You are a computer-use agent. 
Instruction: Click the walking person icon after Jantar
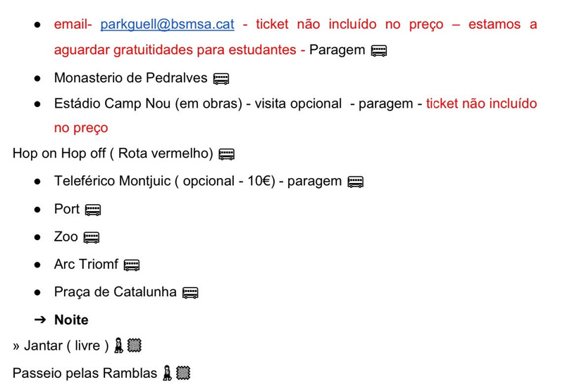click(118, 346)
